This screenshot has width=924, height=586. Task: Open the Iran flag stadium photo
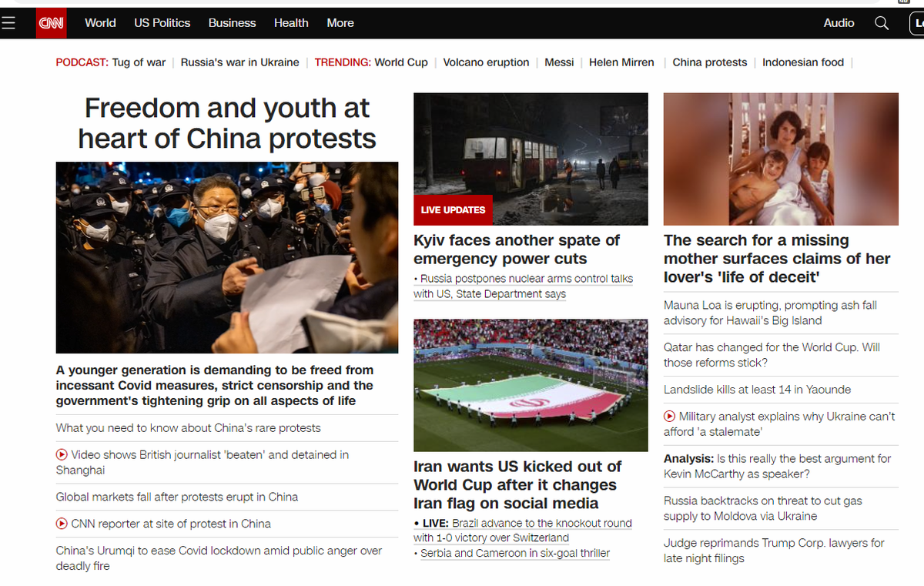pos(531,385)
